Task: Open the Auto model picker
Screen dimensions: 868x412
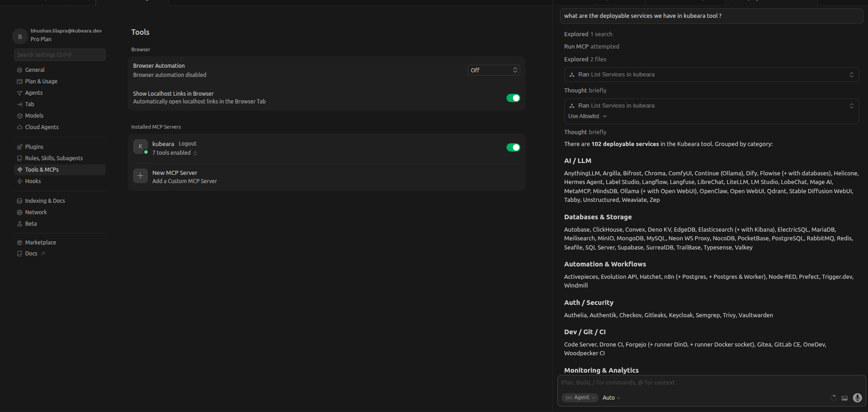Action: click(x=611, y=398)
